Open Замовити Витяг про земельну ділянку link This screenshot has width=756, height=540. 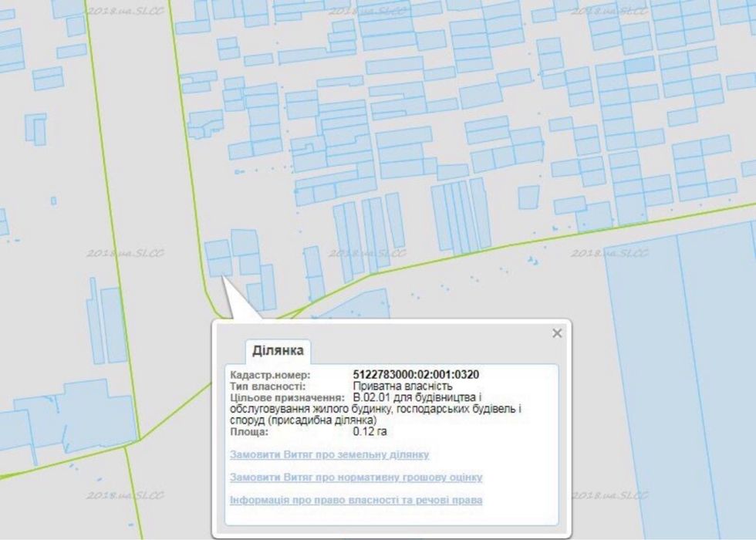329,454
